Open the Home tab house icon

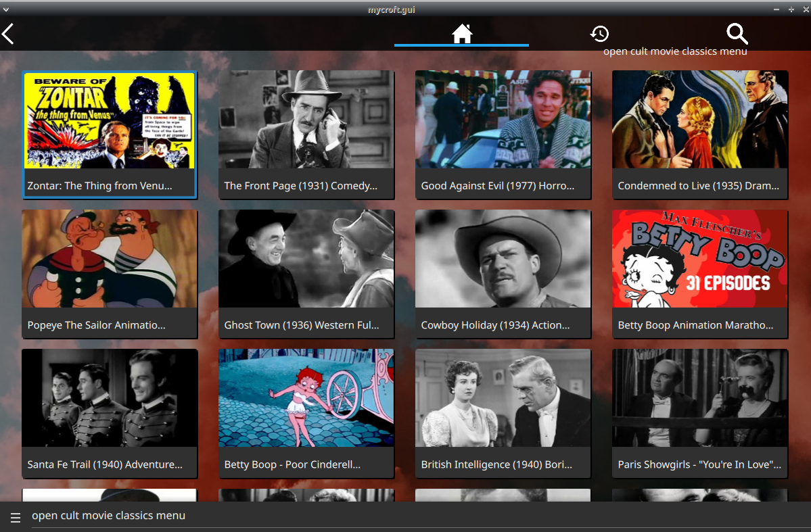462,34
